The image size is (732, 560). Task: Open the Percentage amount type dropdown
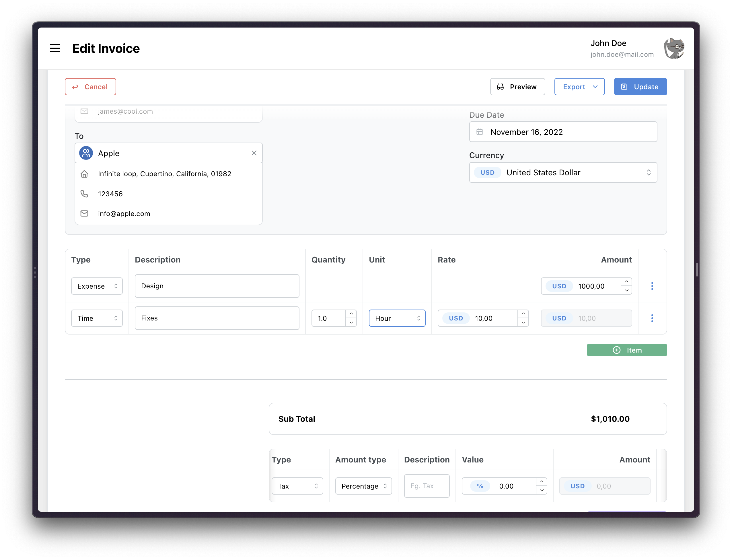[x=363, y=486]
